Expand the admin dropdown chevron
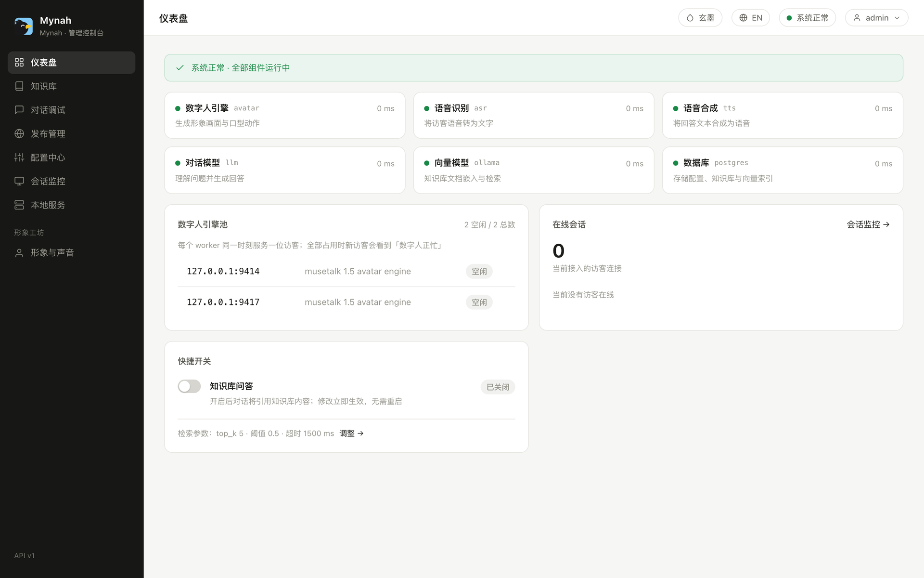 (x=897, y=18)
